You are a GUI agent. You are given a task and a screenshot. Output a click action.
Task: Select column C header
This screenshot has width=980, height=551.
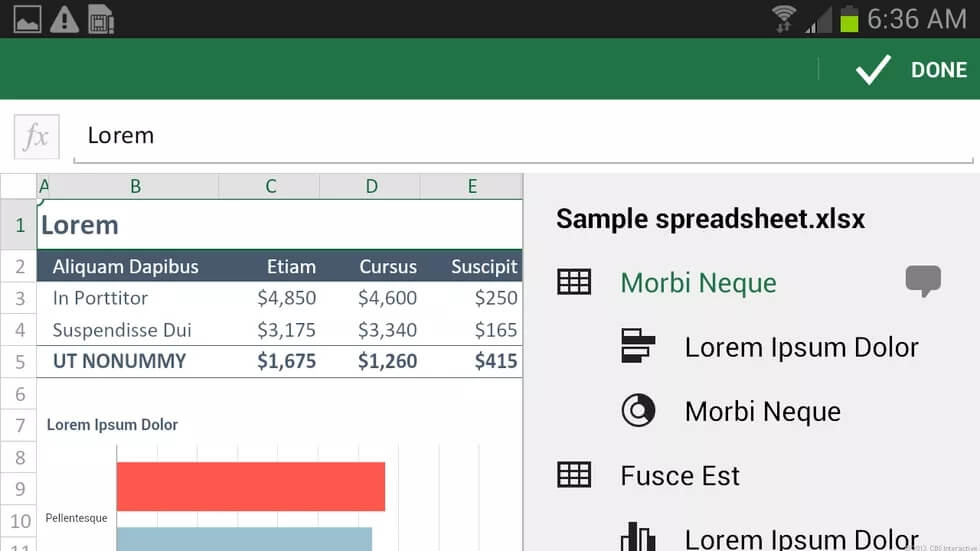(x=270, y=186)
